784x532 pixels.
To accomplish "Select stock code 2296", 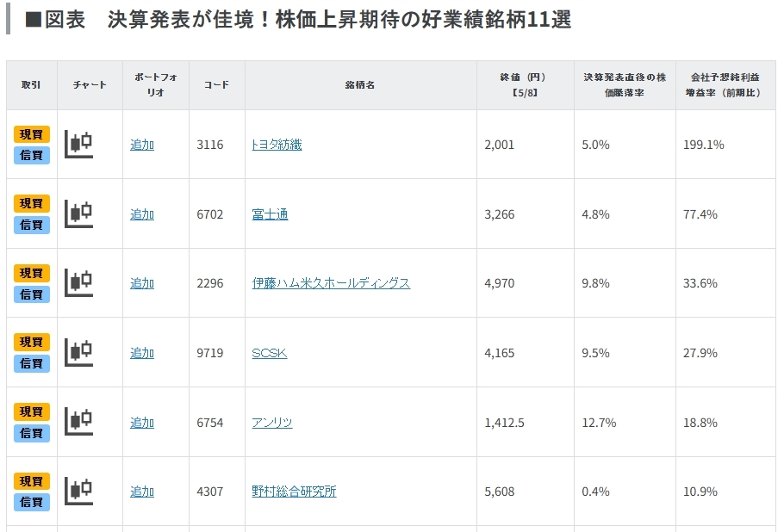I will pyautogui.click(x=210, y=283).
